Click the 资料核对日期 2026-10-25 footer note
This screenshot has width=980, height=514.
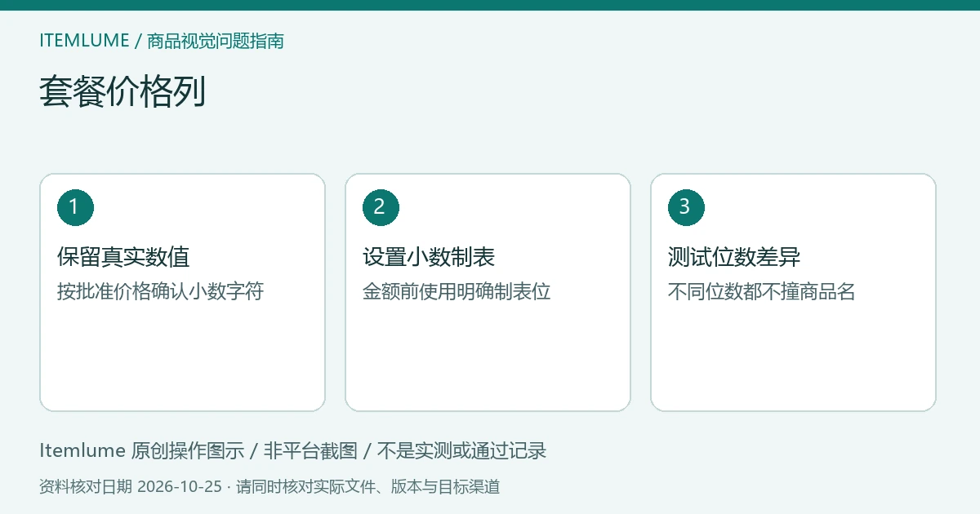pos(269,487)
